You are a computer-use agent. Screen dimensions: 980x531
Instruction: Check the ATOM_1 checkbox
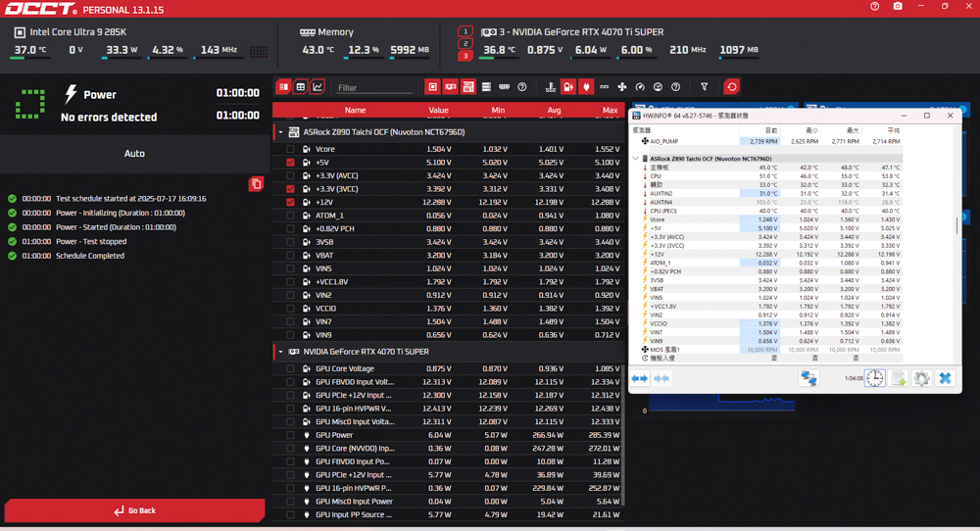(290, 216)
